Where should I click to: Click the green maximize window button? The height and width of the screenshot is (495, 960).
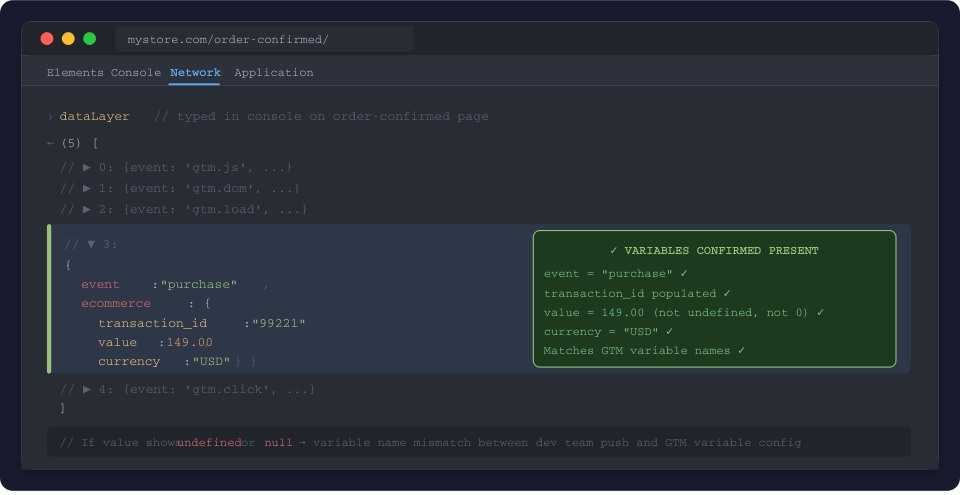[90, 39]
